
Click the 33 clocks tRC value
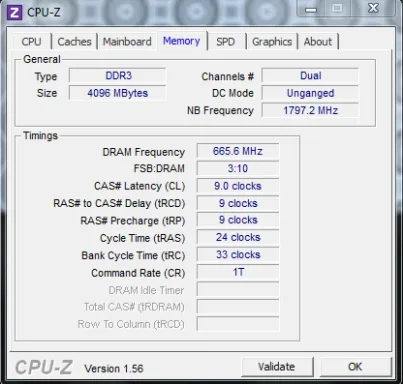(238, 255)
